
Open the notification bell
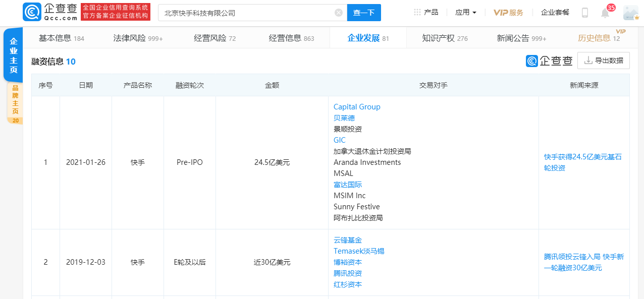605,13
